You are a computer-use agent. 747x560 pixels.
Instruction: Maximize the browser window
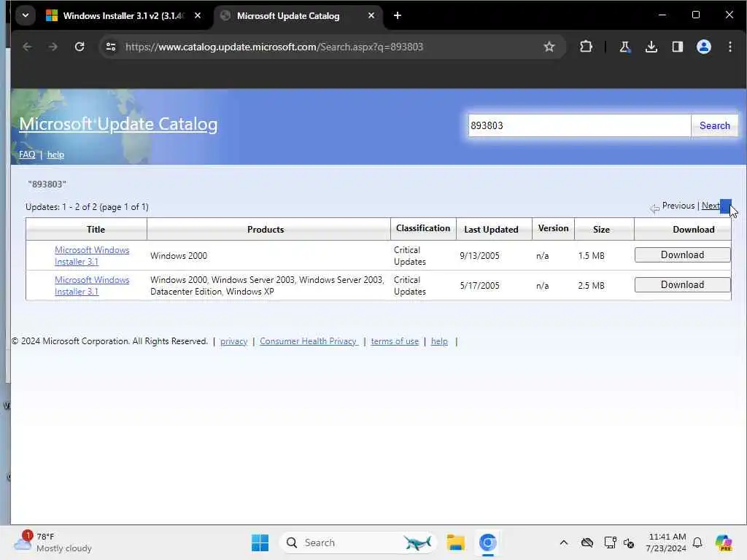[x=695, y=15]
